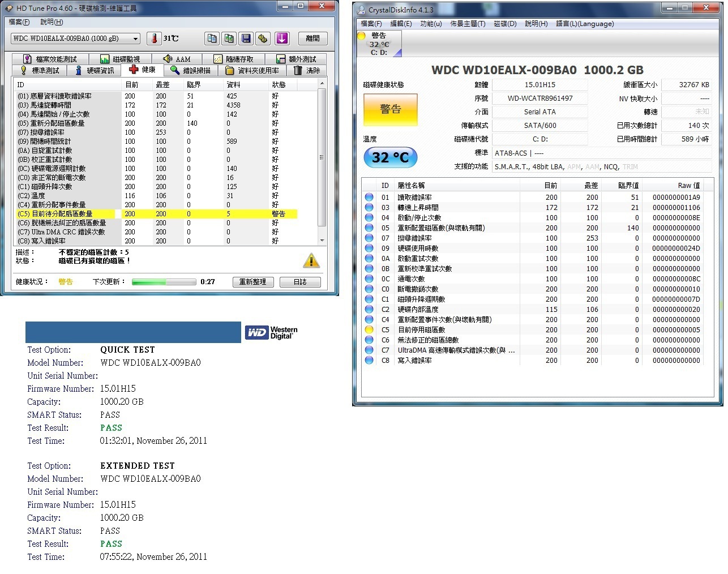Screen dimensions: 728x574
Task: Select the (05) 重新分配磁區數量 row
Action: click(x=157, y=123)
